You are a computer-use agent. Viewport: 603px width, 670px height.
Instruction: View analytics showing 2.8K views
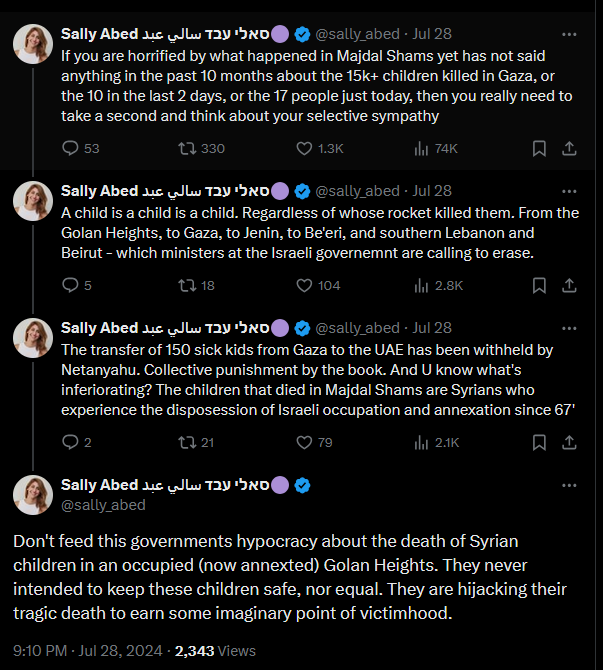(437, 285)
